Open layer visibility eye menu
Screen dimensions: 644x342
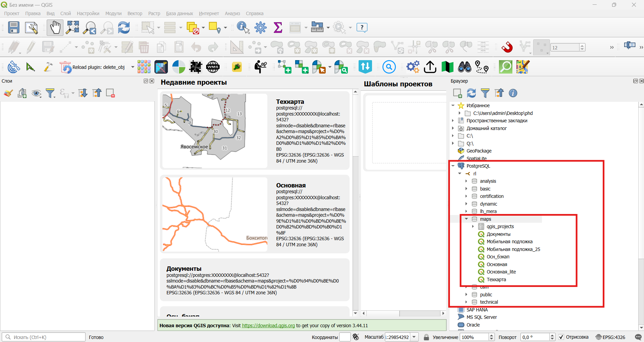point(36,93)
